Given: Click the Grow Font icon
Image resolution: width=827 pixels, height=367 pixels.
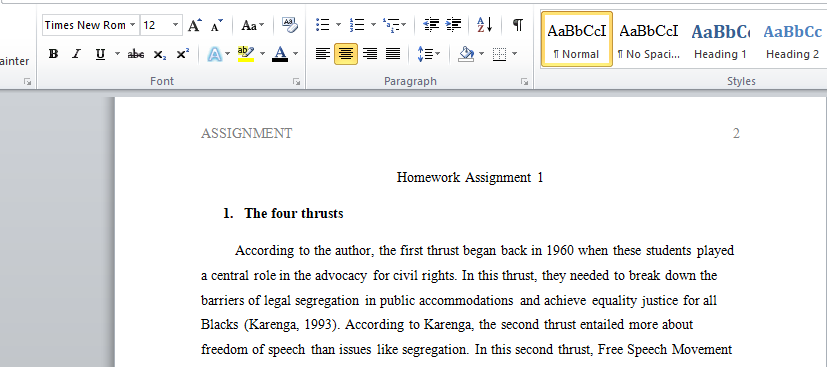Looking at the screenshot, I should point(195,25).
